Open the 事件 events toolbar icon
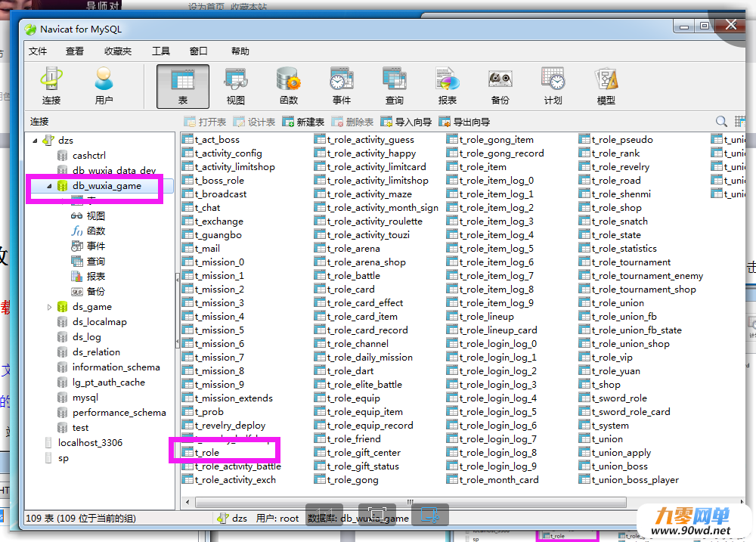Viewport: 756px width, 542px height. (x=342, y=86)
